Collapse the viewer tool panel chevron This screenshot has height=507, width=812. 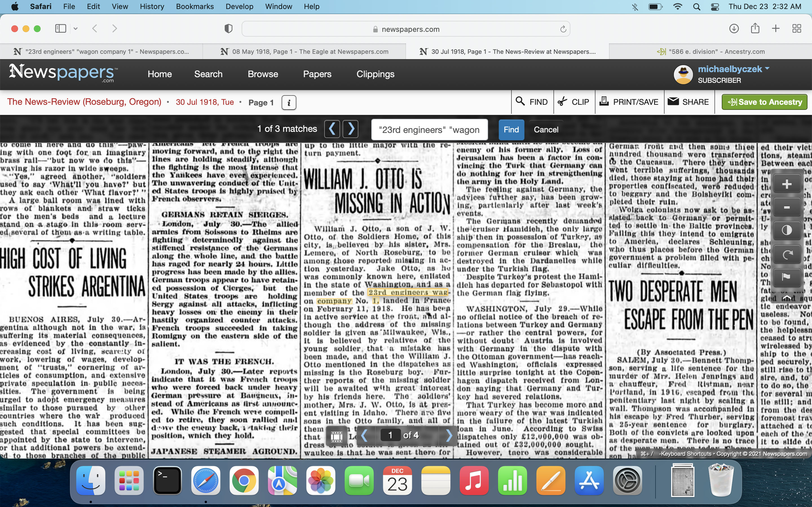click(787, 297)
